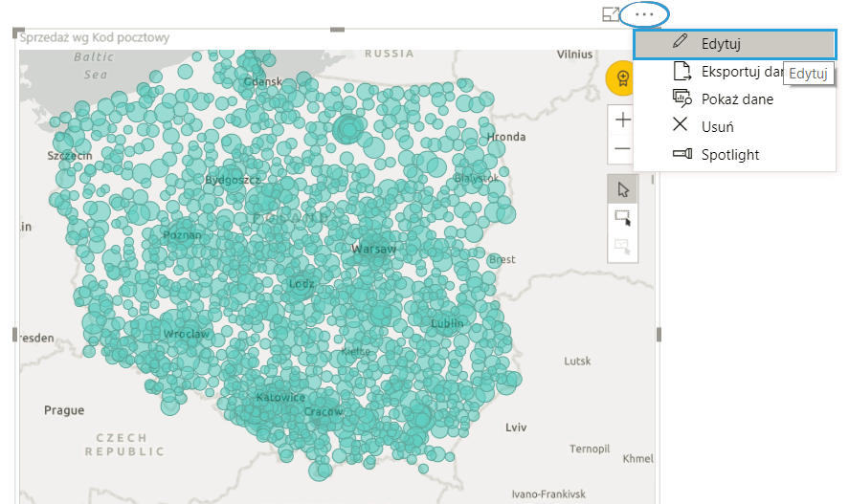The width and height of the screenshot is (849, 504).
Task: Zoom in on the map with plus
Action: pyautogui.click(x=622, y=120)
